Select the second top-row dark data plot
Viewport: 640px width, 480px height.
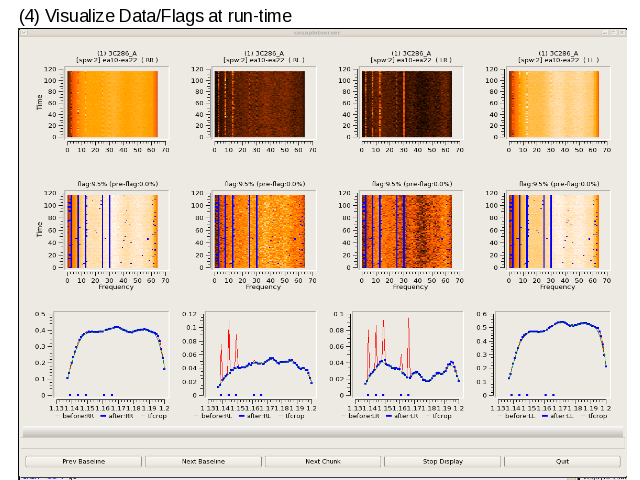tap(260, 104)
